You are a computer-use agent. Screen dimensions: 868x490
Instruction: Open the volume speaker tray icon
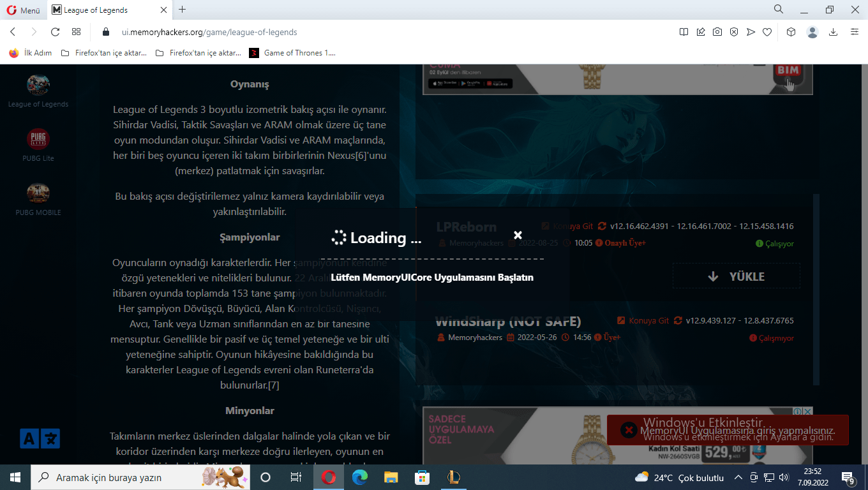pos(784,477)
